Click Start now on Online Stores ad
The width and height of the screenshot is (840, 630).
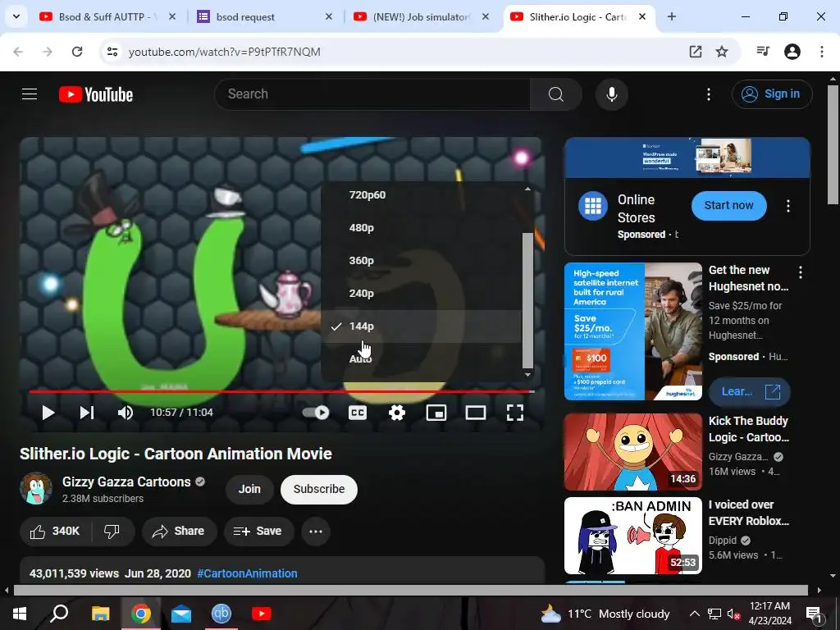[x=728, y=205]
